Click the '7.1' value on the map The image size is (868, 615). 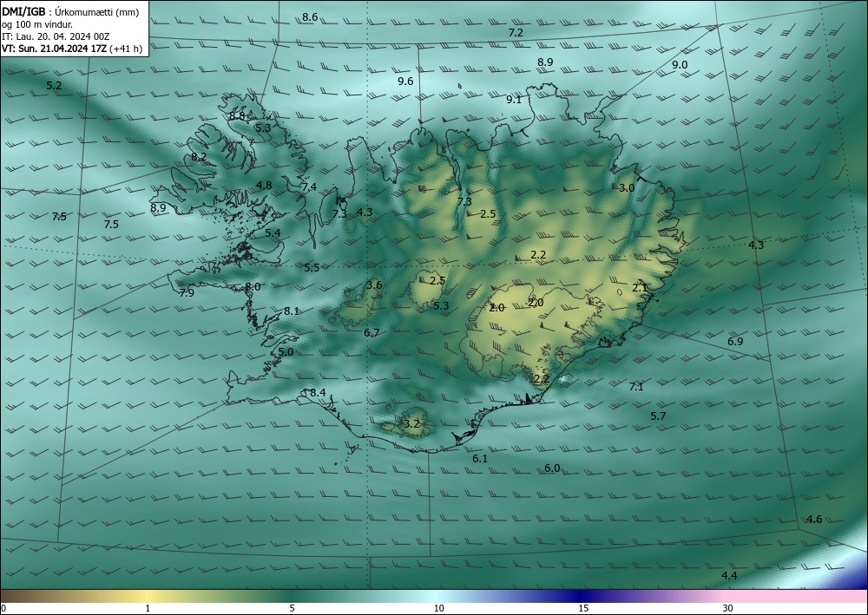pos(636,387)
